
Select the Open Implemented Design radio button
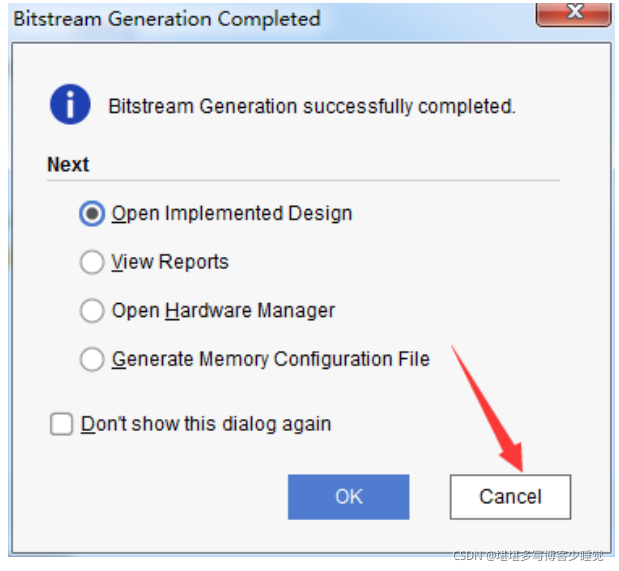[x=92, y=214]
